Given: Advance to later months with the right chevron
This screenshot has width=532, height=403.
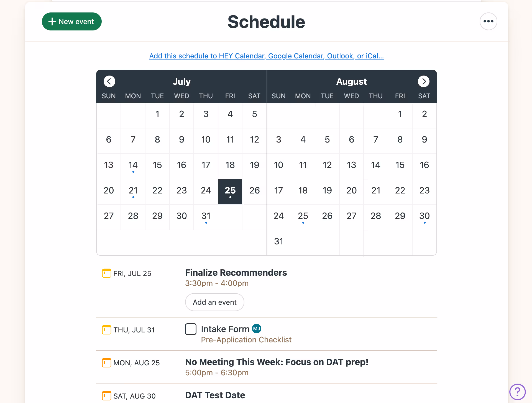Looking at the screenshot, I should [424, 81].
